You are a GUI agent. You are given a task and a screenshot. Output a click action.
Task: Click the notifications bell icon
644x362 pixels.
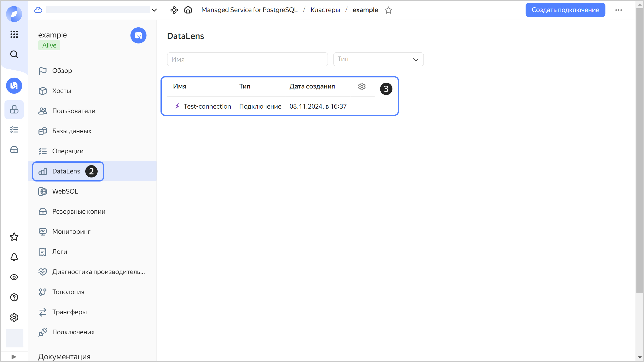tap(14, 257)
